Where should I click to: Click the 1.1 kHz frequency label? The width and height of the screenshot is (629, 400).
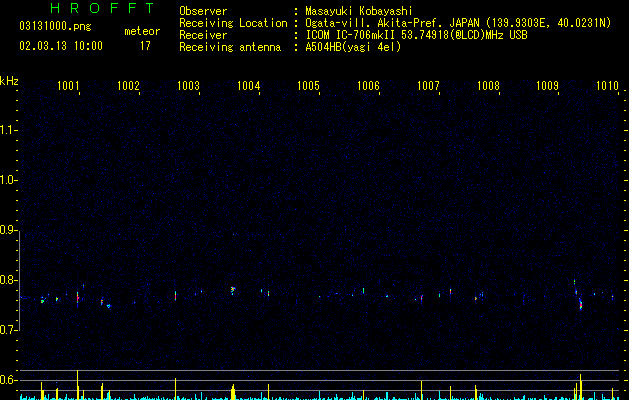pos(8,130)
